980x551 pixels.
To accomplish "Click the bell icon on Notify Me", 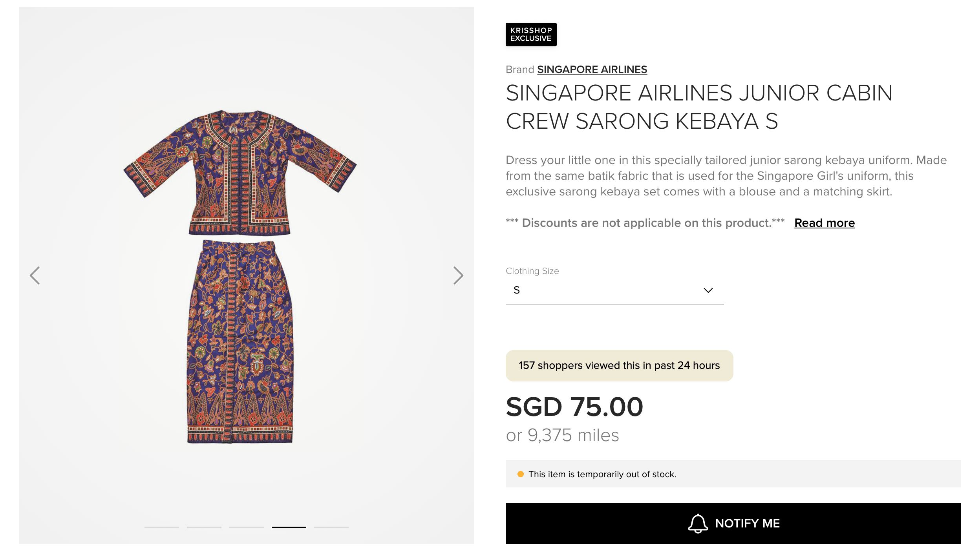I will click(698, 523).
